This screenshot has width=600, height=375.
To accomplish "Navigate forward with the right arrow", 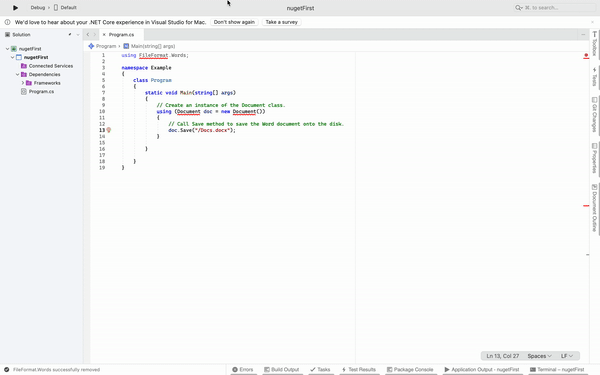I will click(95, 34).
